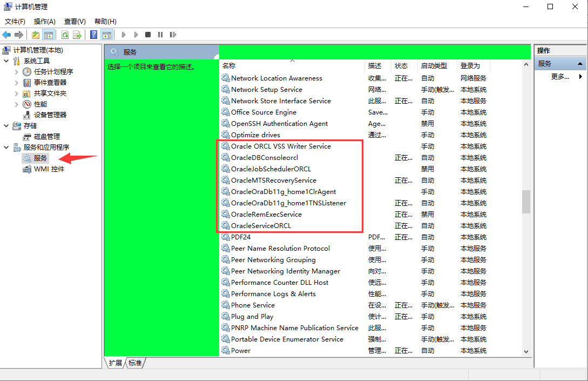Screen dimensions: 588x381
Task: Select the 服务 node in the left tree
Action: coord(40,158)
